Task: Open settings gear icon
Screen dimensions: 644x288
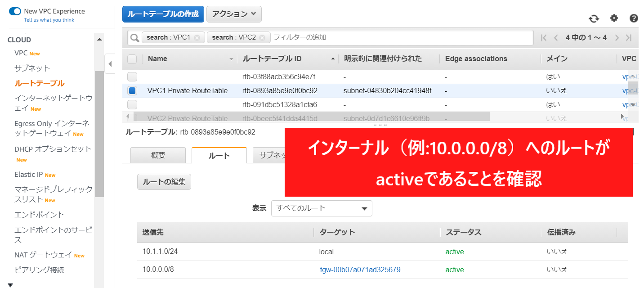Action: pos(614,18)
